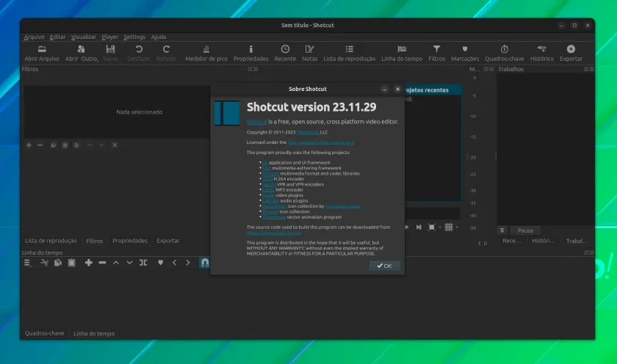Click the Refazer redo icon
617x364 pixels.
[x=166, y=49]
